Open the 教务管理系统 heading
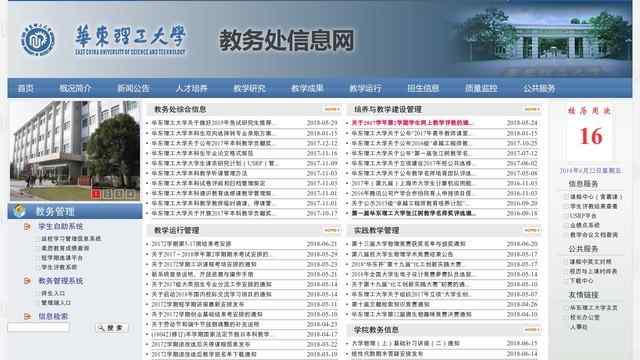Screen dimensions: 640x360 [60, 281]
